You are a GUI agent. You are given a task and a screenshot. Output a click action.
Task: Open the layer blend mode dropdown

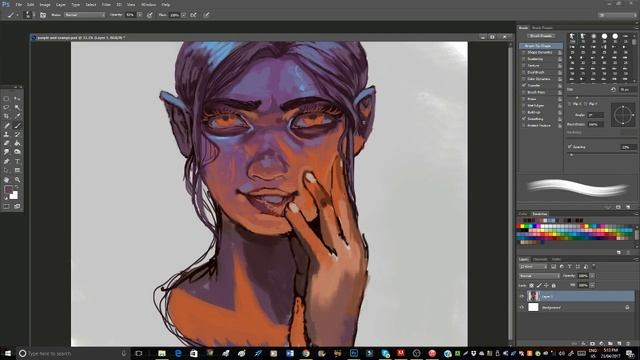pos(539,276)
